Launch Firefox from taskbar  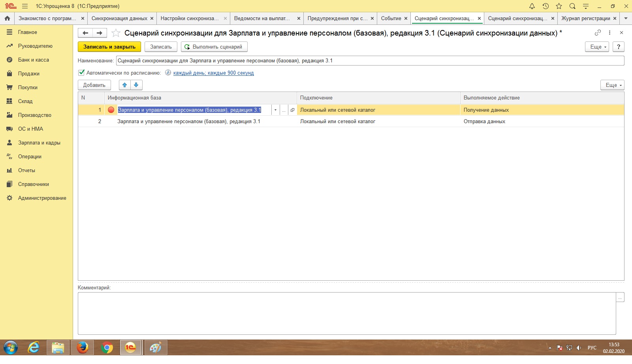point(83,348)
